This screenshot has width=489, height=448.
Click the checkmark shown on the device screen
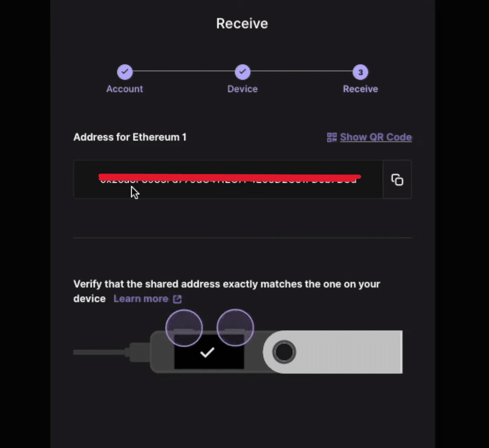207,353
